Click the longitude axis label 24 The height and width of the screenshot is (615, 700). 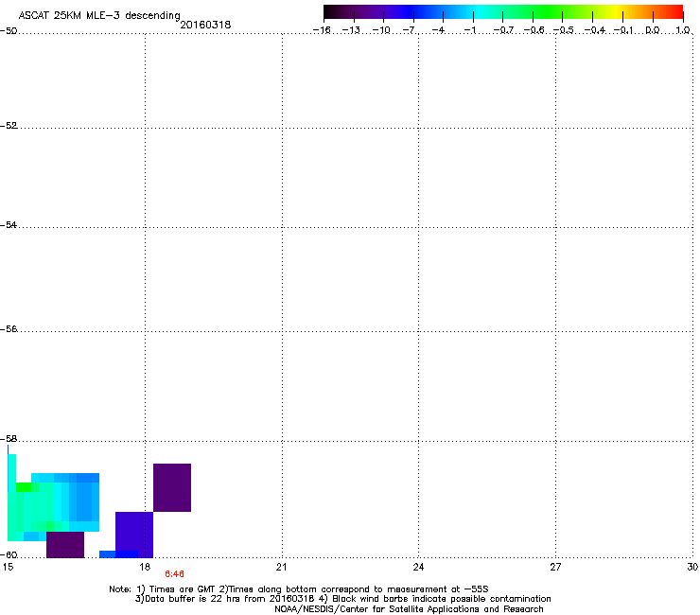point(418,567)
